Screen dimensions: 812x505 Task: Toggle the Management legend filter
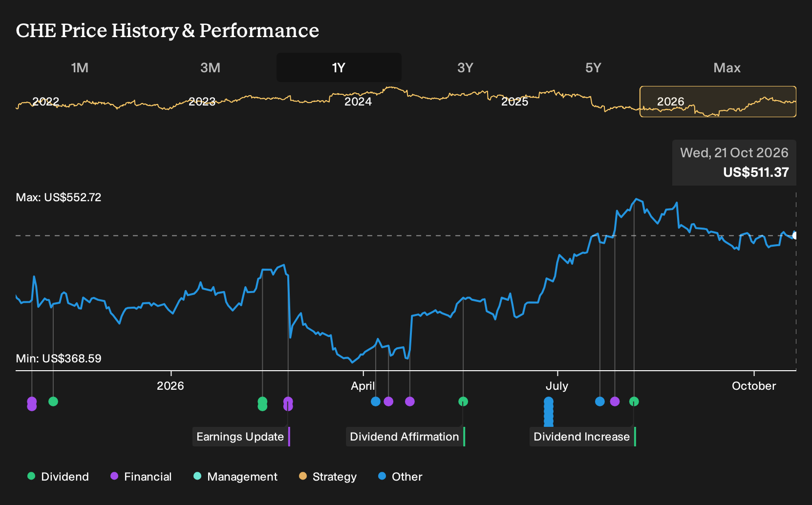coord(235,477)
